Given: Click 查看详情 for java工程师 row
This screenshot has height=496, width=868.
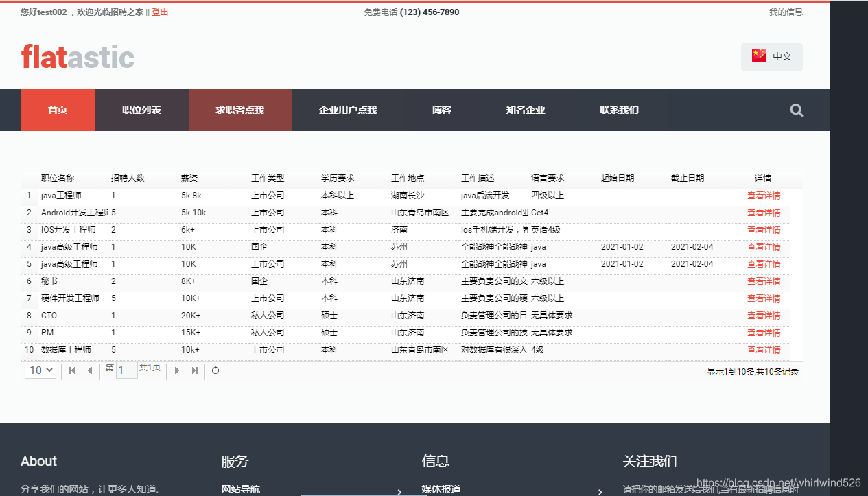Looking at the screenshot, I should coord(763,196).
